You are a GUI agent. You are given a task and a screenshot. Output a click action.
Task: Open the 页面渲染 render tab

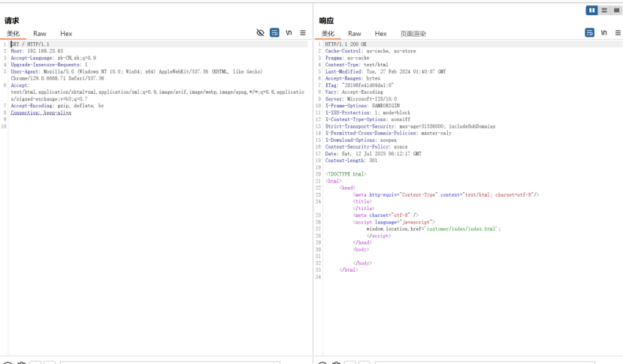coord(413,33)
